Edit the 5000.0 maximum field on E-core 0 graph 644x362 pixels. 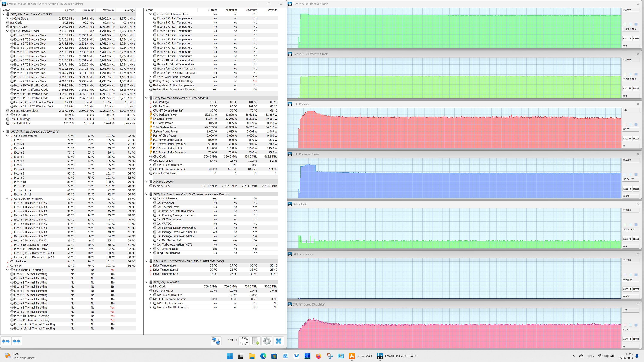point(631,60)
